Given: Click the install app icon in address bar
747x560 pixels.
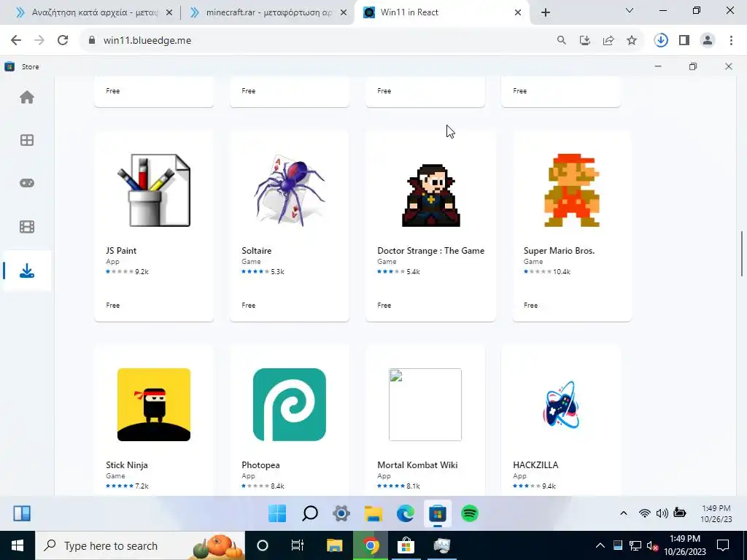Looking at the screenshot, I should (585, 41).
